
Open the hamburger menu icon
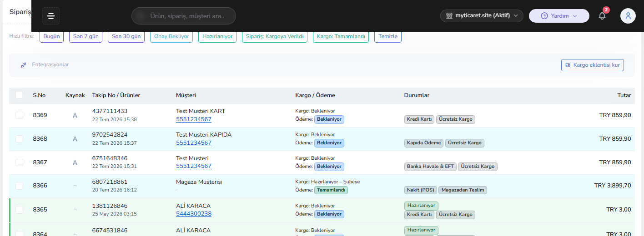(51, 16)
